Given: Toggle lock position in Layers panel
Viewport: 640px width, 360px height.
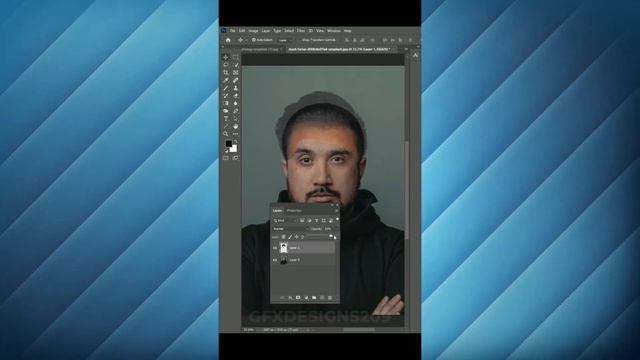Looking at the screenshot, I should (x=296, y=237).
